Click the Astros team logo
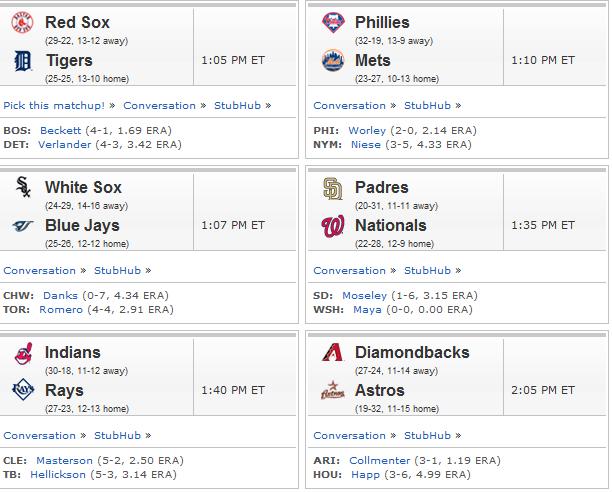Image resolution: width=612 pixels, height=492 pixels. coord(333,391)
